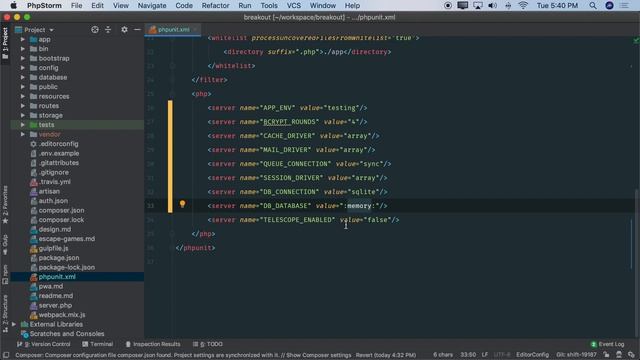Expand the config folder
The height and width of the screenshot is (360, 640).
[x=23, y=68]
